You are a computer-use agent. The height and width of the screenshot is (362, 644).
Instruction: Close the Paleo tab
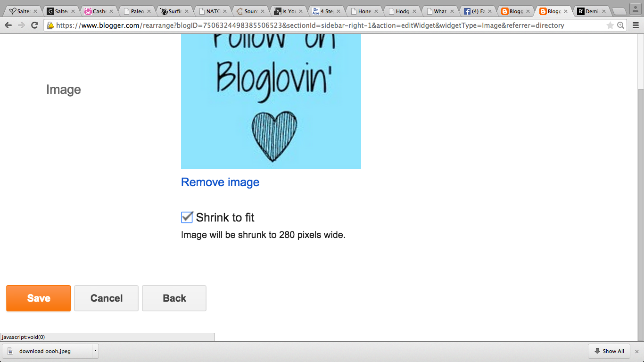click(x=149, y=11)
